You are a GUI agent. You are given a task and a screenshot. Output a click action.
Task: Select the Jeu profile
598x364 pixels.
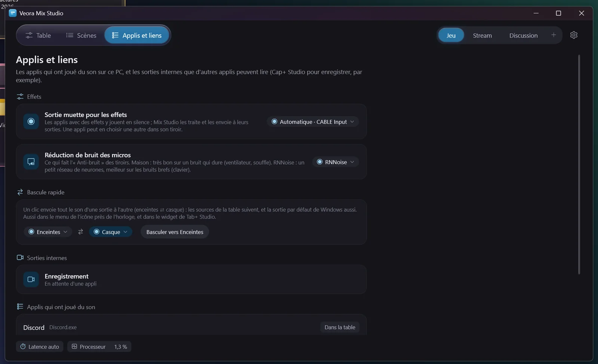pos(451,36)
